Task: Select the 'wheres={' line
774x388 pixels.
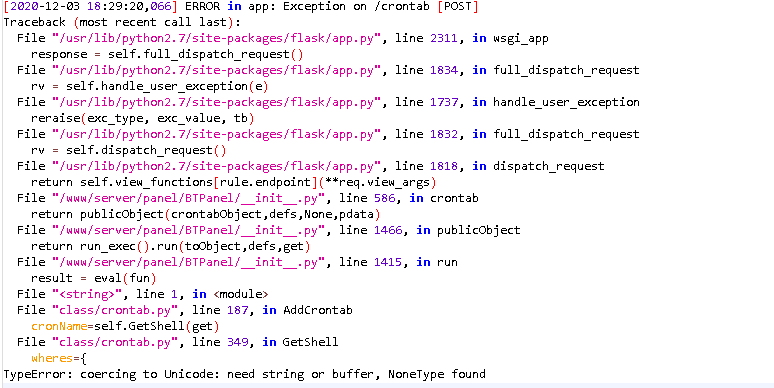Action: click(59, 358)
